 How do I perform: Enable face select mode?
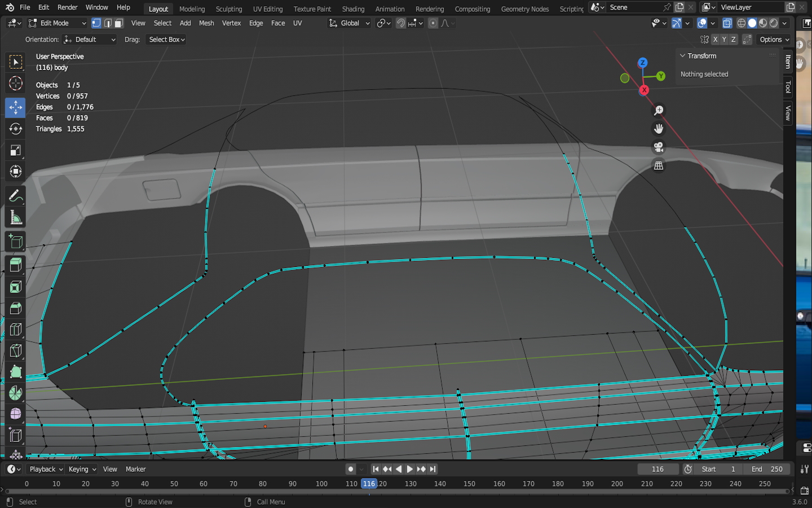pyautogui.click(x=119, y=23)
